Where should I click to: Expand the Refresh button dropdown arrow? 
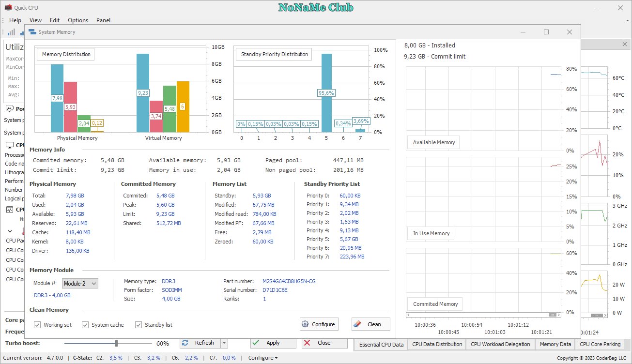[x=224, y=343]
